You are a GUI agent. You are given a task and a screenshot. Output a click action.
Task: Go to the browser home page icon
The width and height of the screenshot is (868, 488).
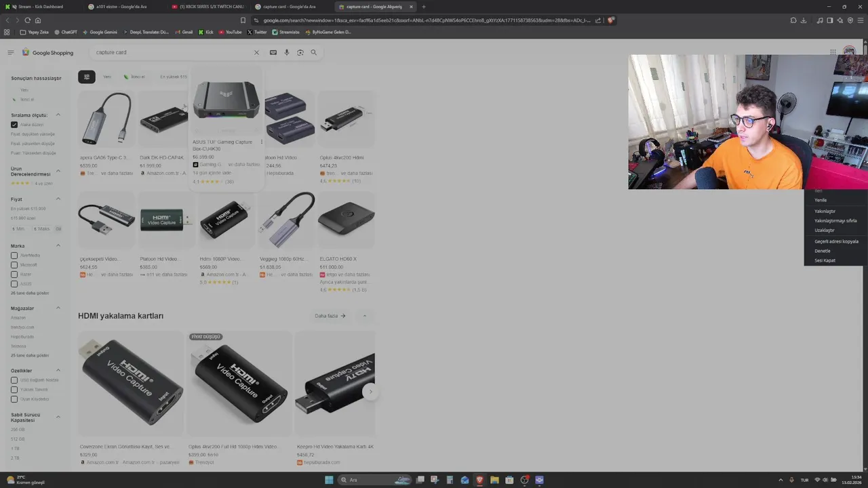click(x=38, y=20)
